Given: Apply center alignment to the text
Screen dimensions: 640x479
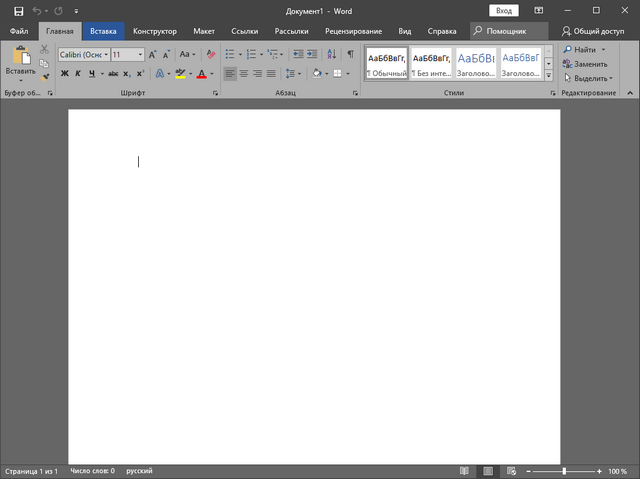Looking at the screenshot, I should point(244,74).
